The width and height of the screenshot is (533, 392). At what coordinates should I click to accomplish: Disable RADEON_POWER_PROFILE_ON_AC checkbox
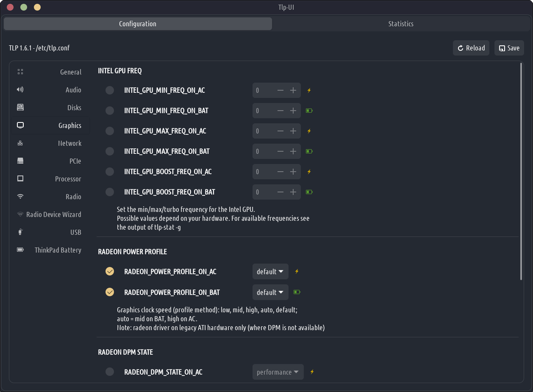[110, 272]
